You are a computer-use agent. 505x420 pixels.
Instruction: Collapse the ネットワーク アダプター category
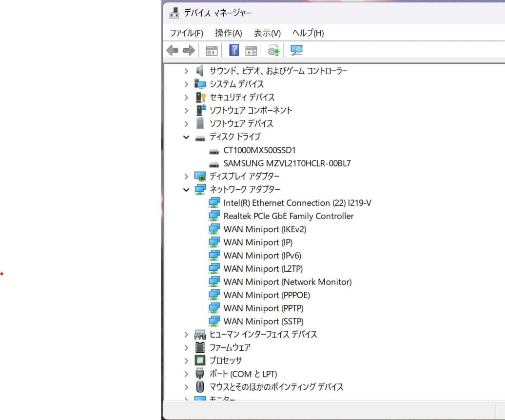point(186,189)
